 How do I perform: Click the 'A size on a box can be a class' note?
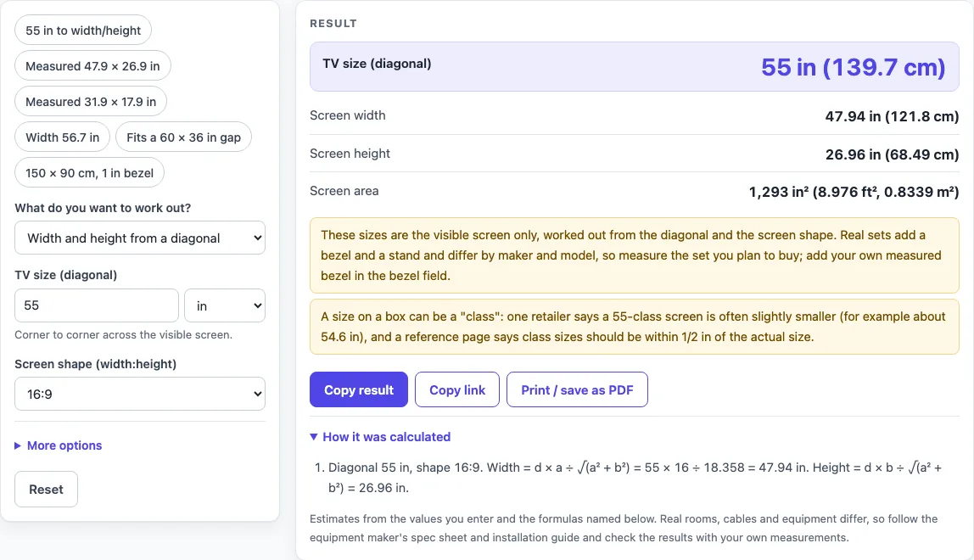pos(635,327)
